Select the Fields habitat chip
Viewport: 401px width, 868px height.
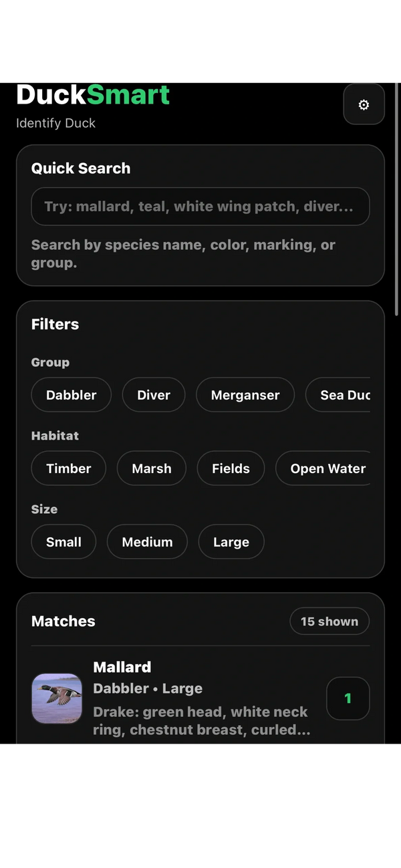click(x=231, y=468)
